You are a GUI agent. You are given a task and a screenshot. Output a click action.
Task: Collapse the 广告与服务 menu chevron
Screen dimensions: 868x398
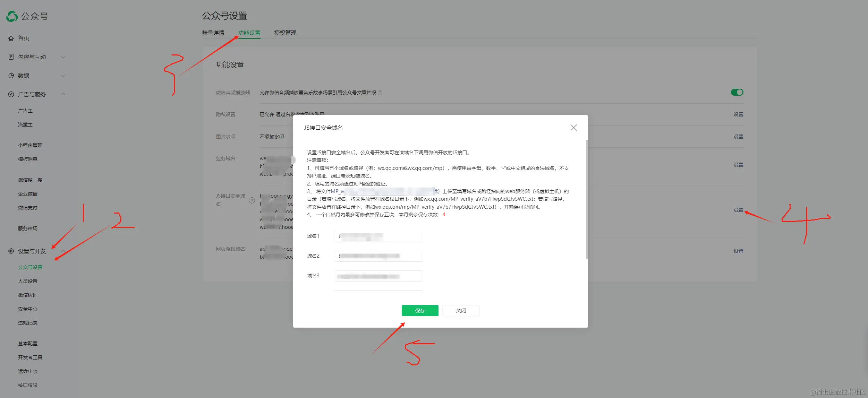click(x=63, y=94)
